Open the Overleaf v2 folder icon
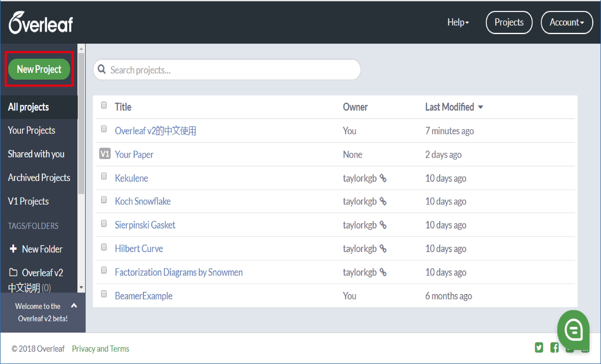Screen dimensions: 601x364 [x=13, y=272]
